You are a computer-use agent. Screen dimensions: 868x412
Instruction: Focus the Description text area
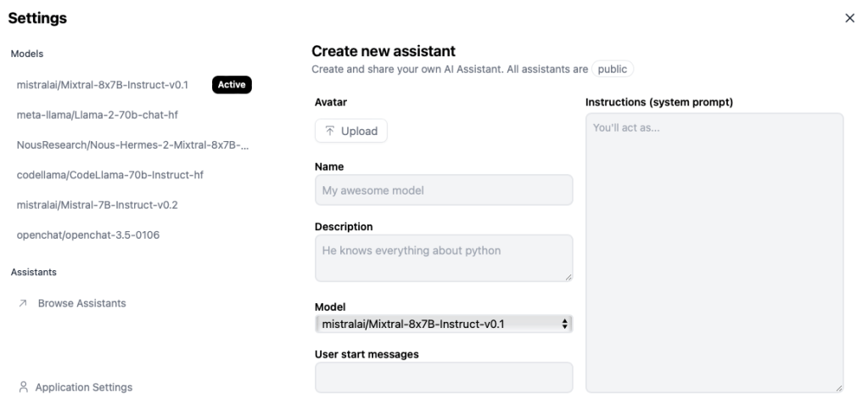coord(443,257)
